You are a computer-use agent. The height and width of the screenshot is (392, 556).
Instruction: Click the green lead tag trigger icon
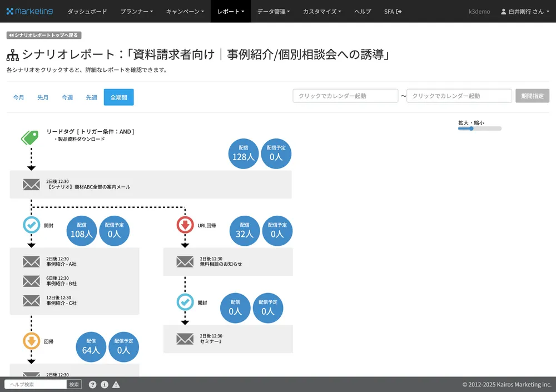(29, 136)
